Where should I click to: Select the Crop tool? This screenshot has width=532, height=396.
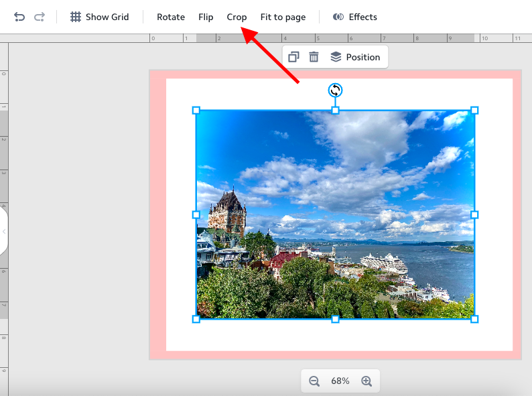(x=237, y=17)
